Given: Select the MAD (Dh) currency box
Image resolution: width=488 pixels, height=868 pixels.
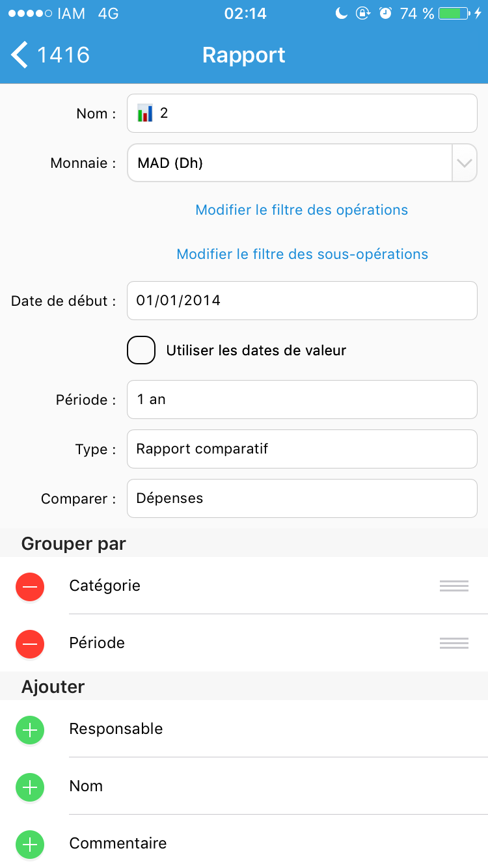Looking at the screenshot, I should pos(290,163).
